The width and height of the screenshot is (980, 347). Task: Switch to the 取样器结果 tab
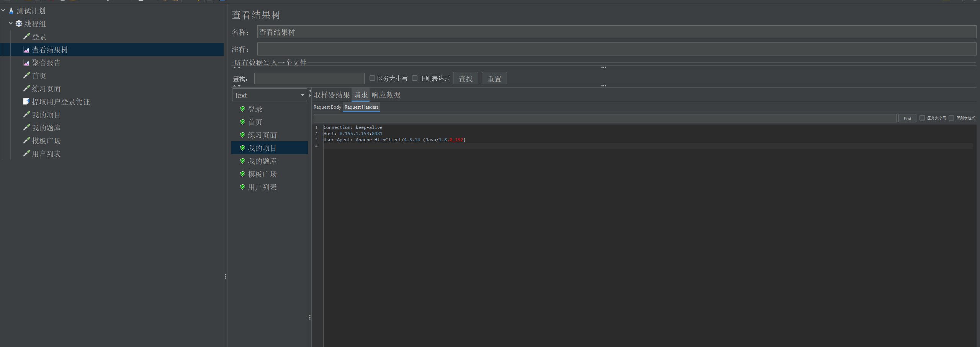tap(332, 95)
